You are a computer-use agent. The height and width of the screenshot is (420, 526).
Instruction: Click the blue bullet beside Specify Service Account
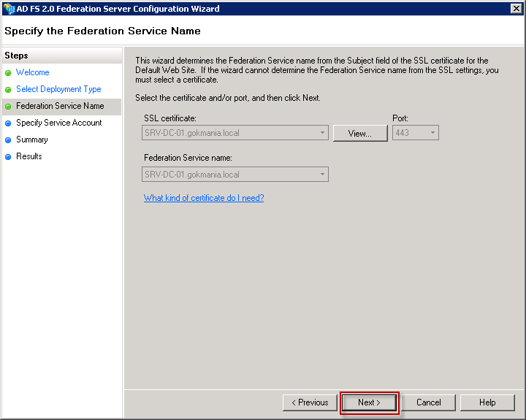[x=8, y=123]
